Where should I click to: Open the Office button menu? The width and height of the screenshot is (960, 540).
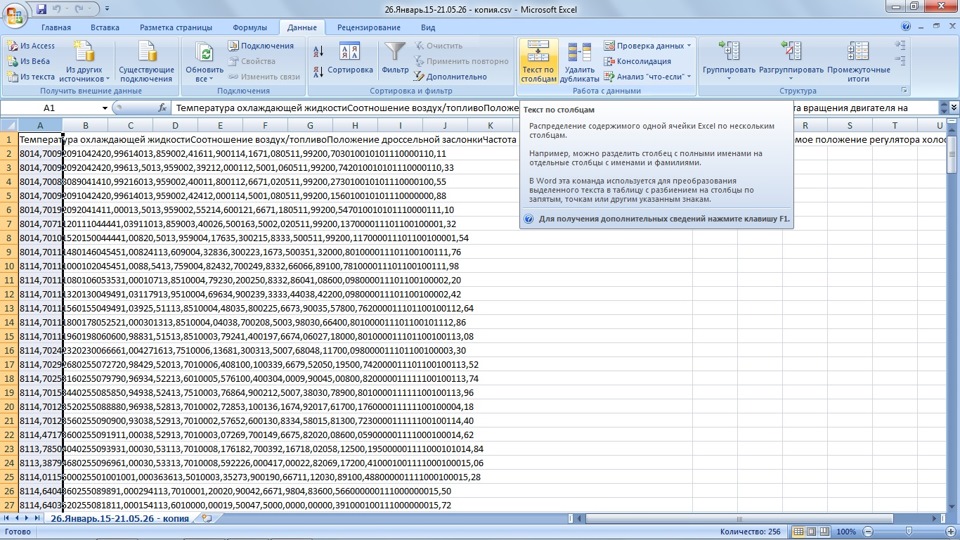coord(15,13)
